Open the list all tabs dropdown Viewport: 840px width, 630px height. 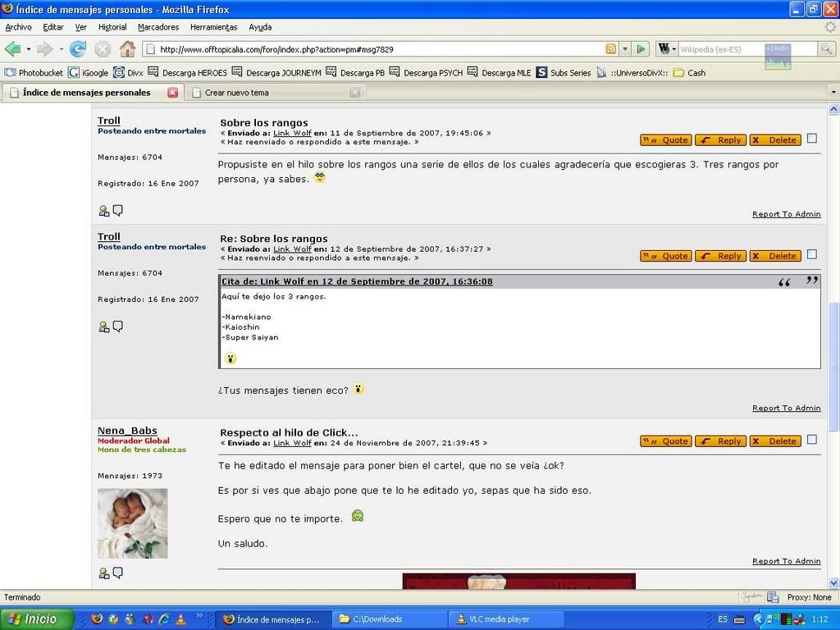pyautogui.click(x=833, y=93)
